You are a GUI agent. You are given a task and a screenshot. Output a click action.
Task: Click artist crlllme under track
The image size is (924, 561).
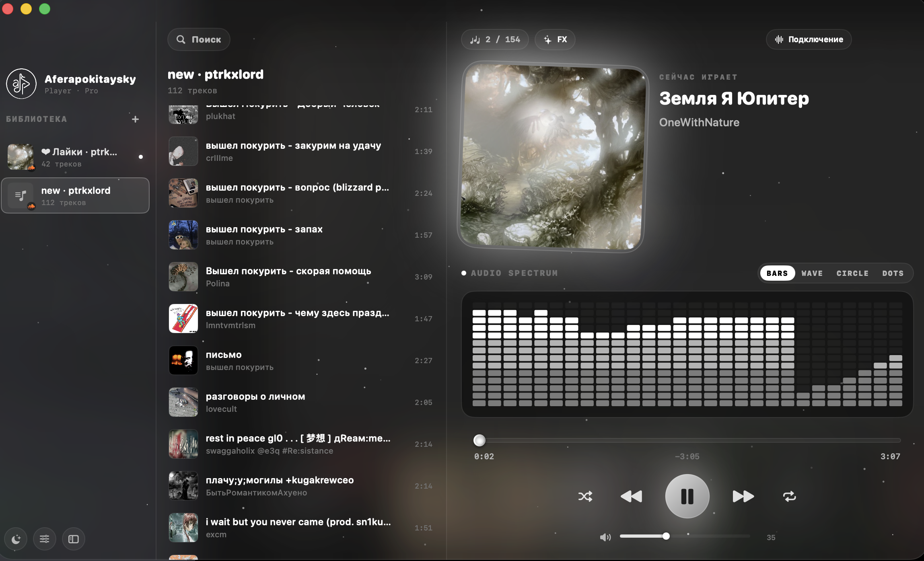[219, 158]
